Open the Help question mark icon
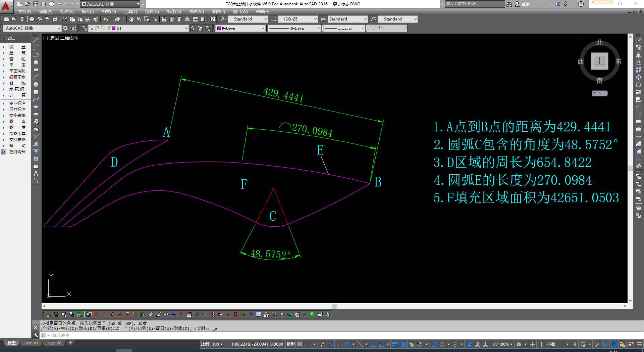This screenshot has width=644, height=352. click(x=213, y=19)
